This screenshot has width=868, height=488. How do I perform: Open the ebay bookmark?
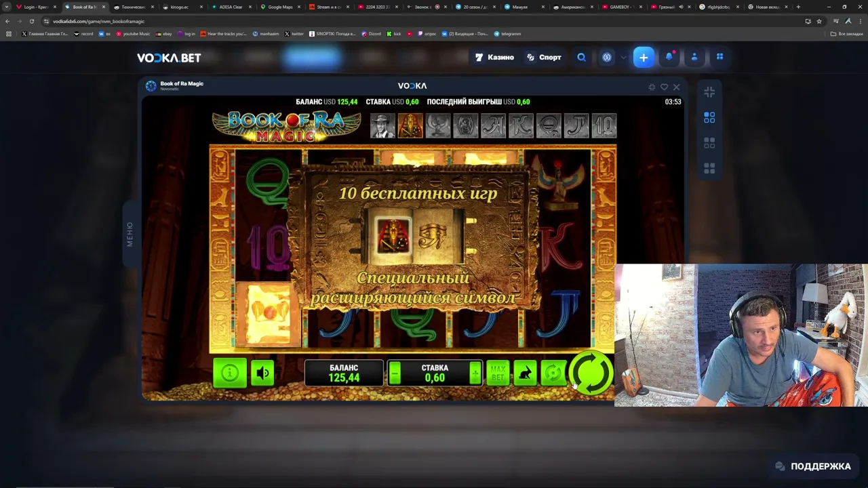[x=165, y=33]
